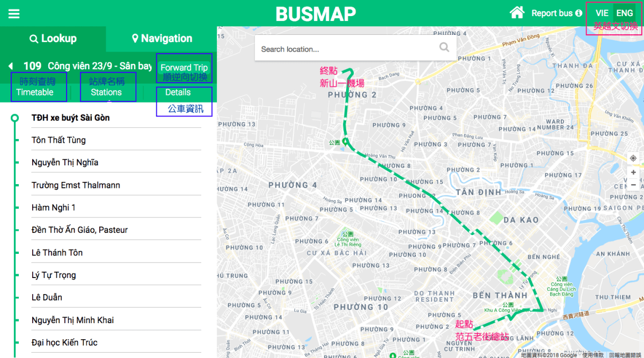644x358 pixels.
Task: Select station Lý Tự Trọng
Action: point(116,275)
